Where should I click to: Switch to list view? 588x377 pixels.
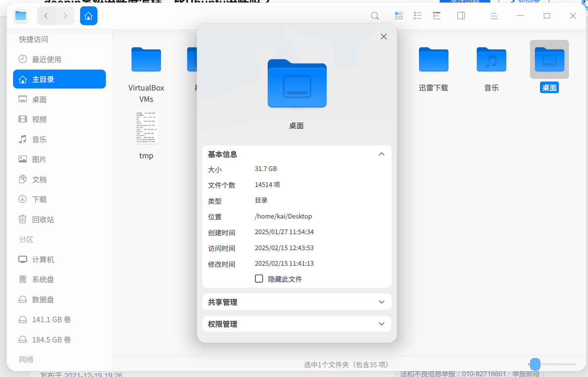coord(418,16)
